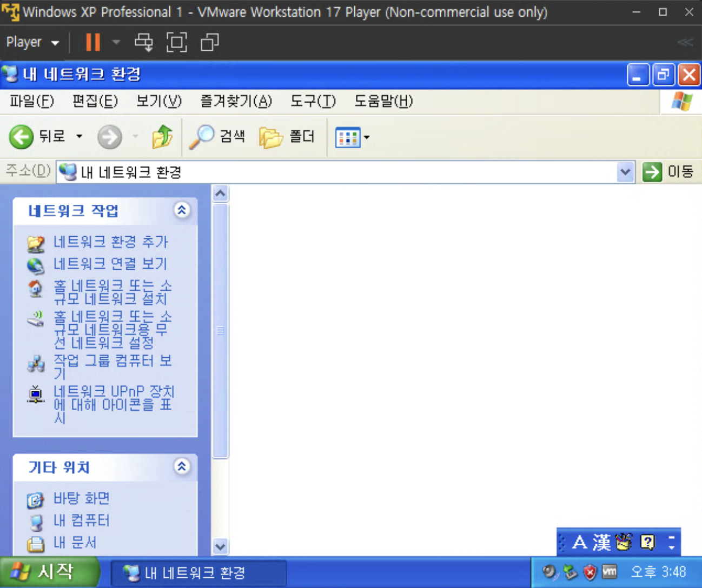Click the VMware Tools tray icon

pyautogui.click(x=610, y=571)
